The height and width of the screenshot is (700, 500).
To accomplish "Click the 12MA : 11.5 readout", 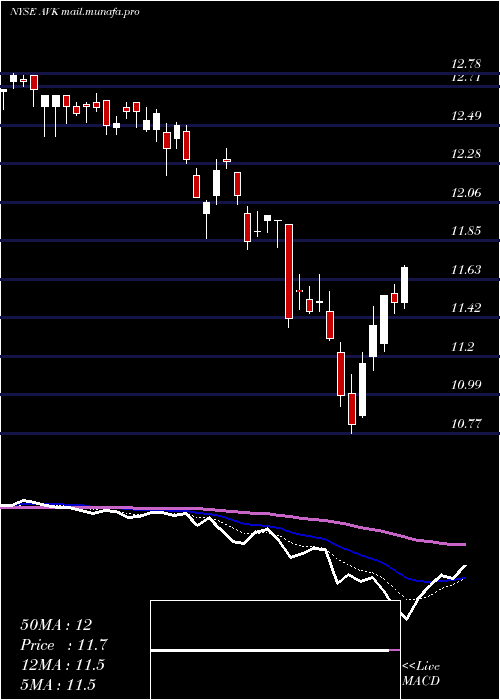I will tap(62, 665).
